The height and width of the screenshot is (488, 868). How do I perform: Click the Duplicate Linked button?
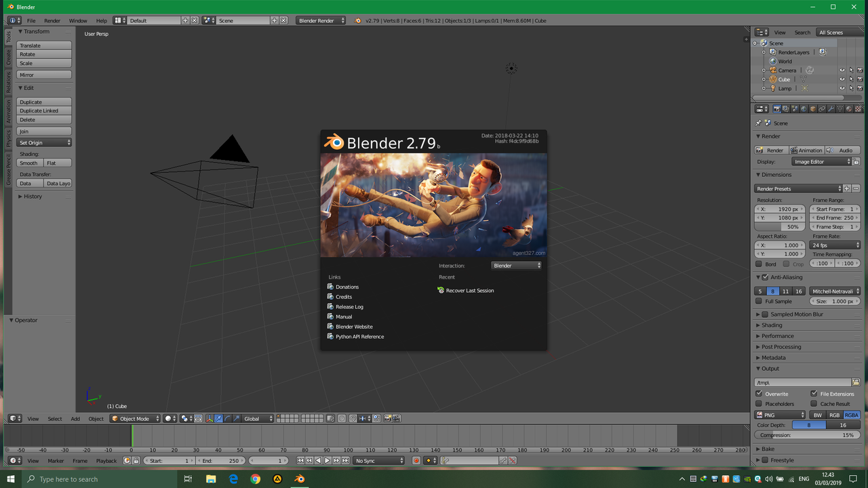click(x=44, y=111)
